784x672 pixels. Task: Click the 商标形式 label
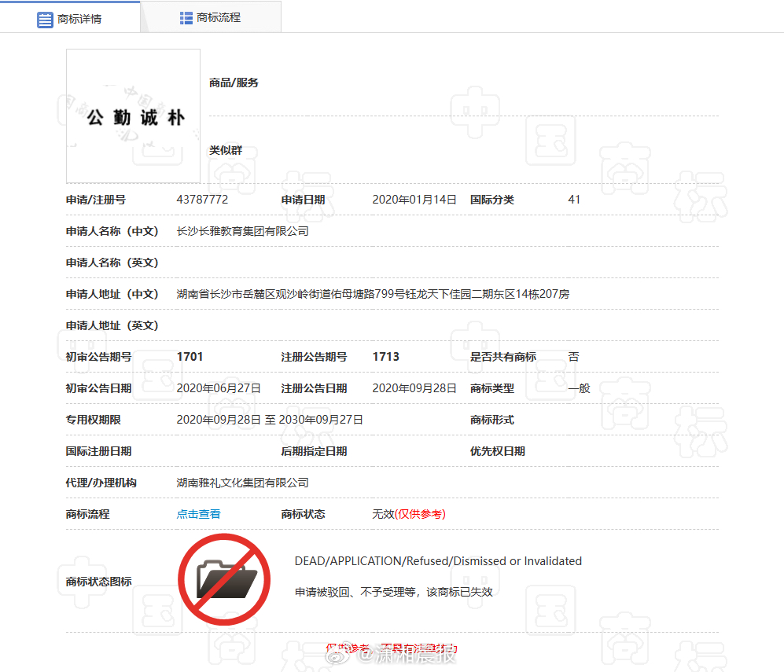[492, 420]
